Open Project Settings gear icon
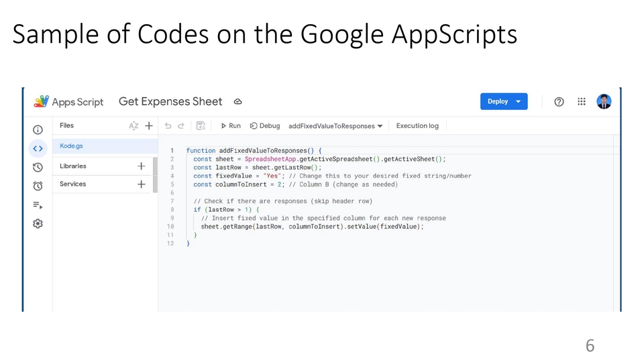 38,224
